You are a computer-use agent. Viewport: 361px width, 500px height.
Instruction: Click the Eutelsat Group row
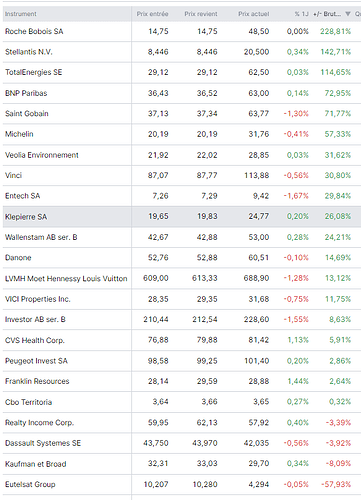point(182,484)
